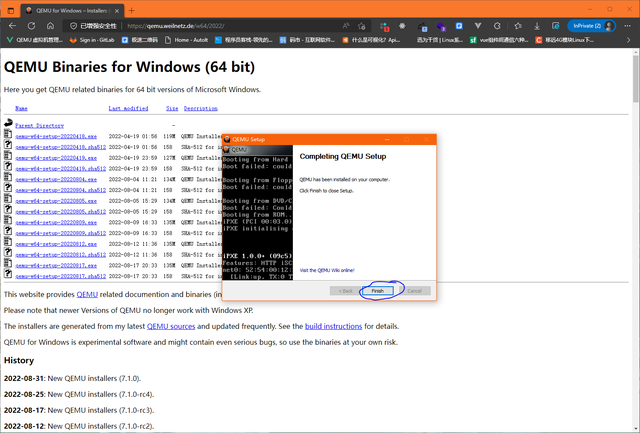Screen dimensions: 640x433
Task: Click the page's vertical scrollbar thumb
Action: (636, 78)
